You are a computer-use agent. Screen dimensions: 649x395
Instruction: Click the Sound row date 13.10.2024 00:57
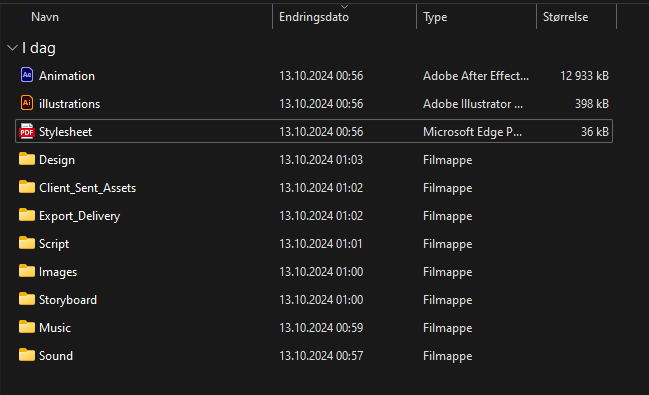321,356
